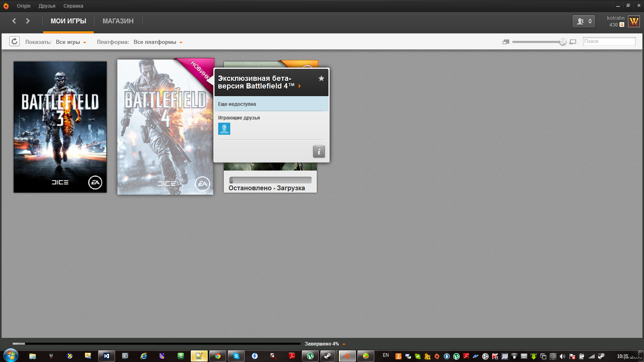Click the info icon in the popup
This screenshot has width=644, height=362.
coord(319,152)
